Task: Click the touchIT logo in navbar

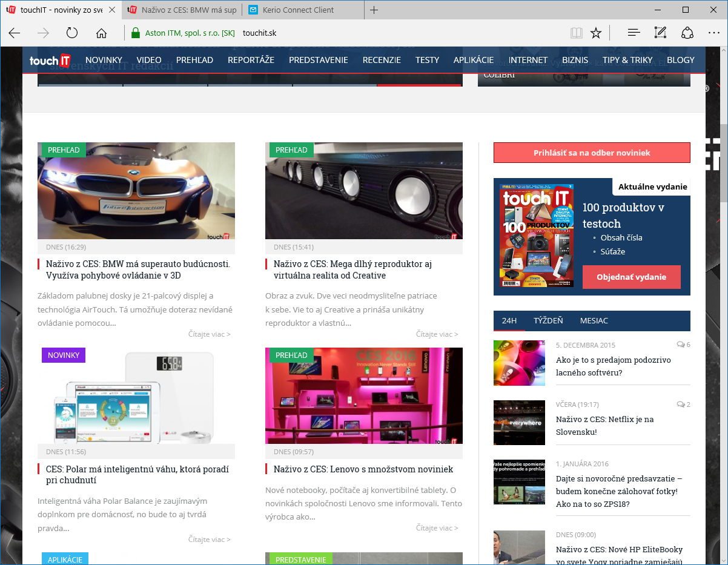Action: click(x=50, y=60)
